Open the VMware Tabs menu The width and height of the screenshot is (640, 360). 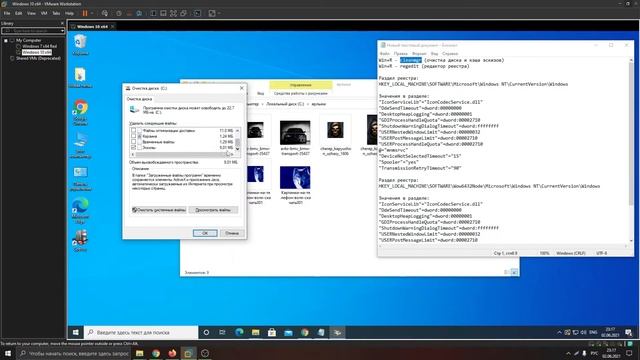coord(56,13)
